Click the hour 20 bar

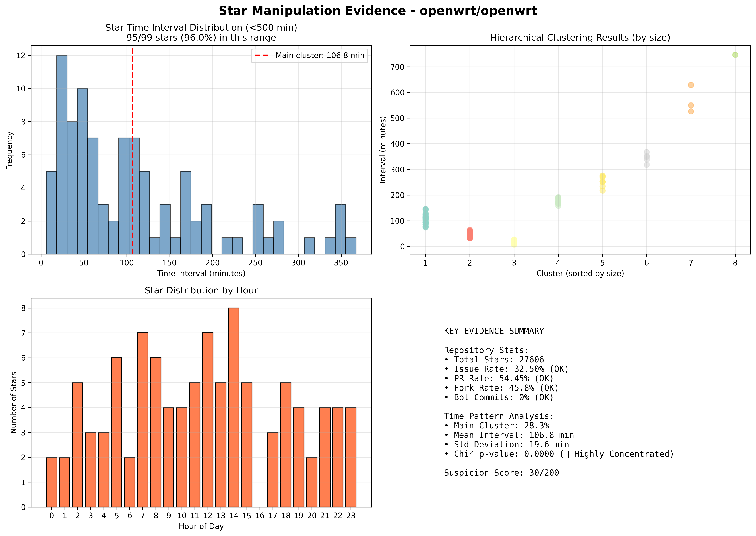[x=312, y=482]
